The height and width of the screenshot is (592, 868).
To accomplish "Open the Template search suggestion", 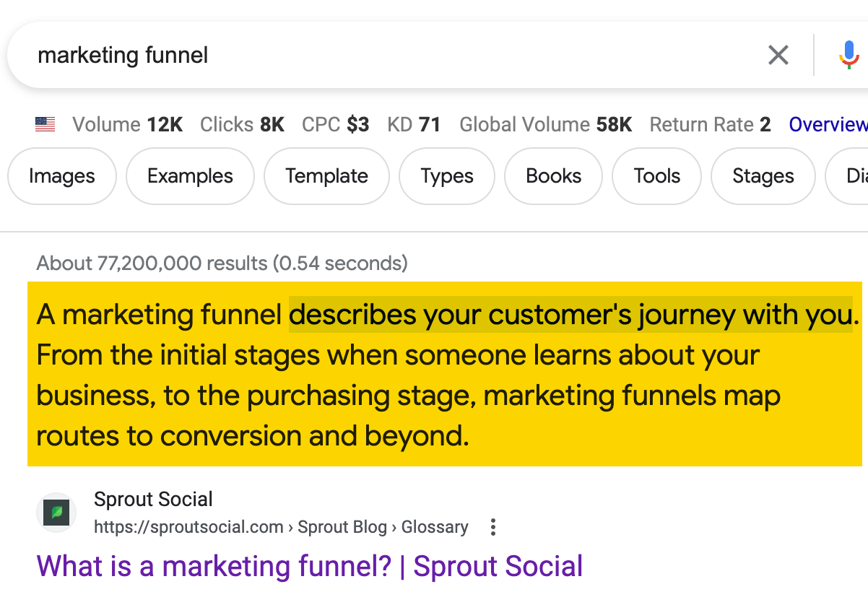I will click(x=326, y=175).
